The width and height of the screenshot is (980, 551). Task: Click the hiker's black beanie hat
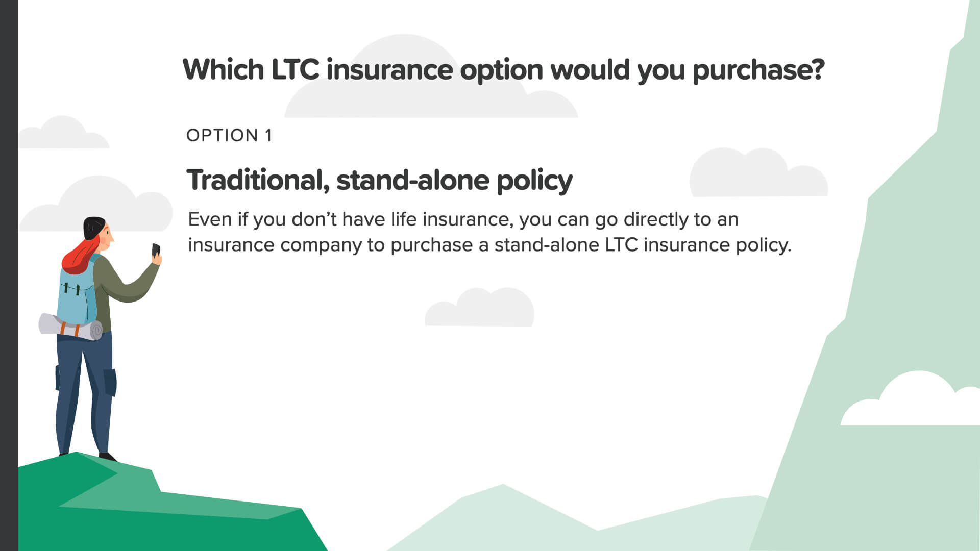click(93, 227)
